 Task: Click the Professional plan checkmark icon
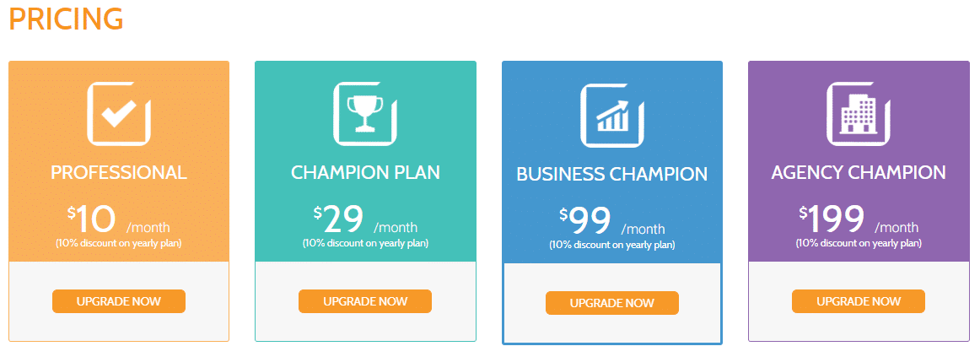pos(119,113)
